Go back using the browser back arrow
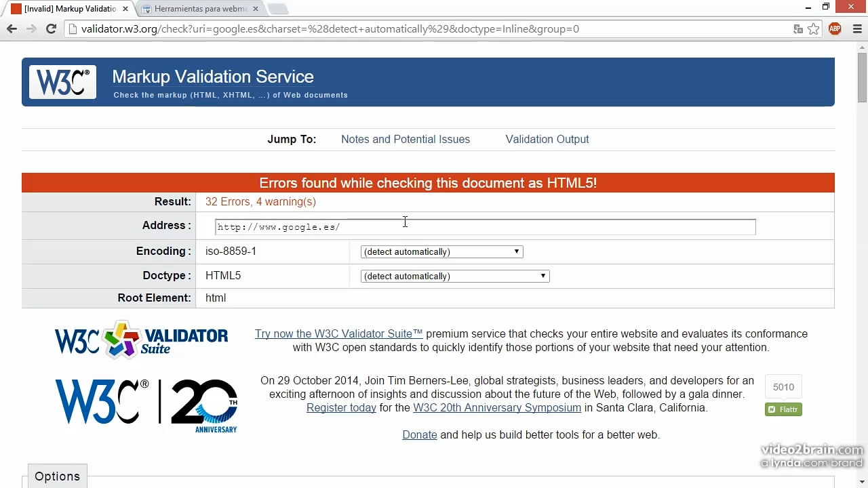 pos(12,28)
